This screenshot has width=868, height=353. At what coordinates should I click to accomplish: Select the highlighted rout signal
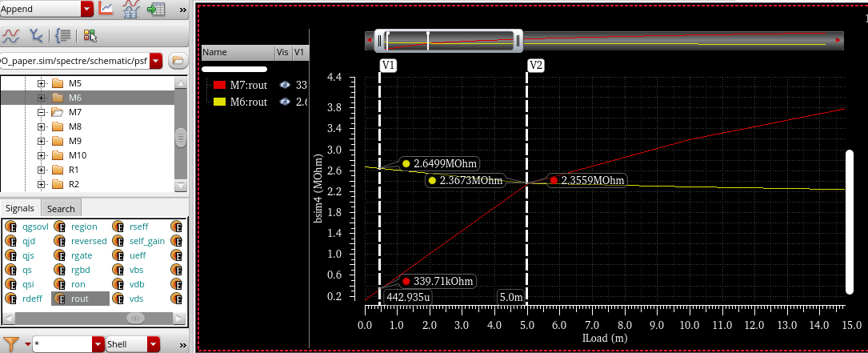pyautogui.click(x=80, y=299)
